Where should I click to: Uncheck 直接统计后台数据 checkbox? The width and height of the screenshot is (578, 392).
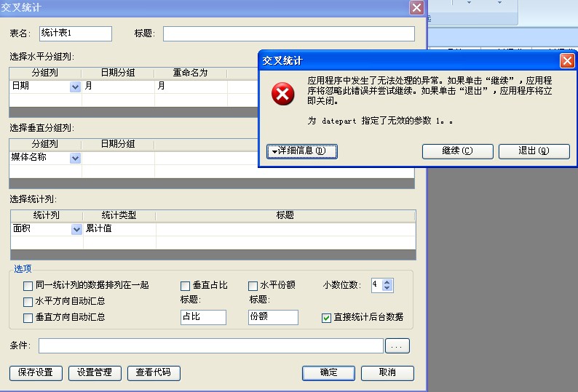click(326, 318)
